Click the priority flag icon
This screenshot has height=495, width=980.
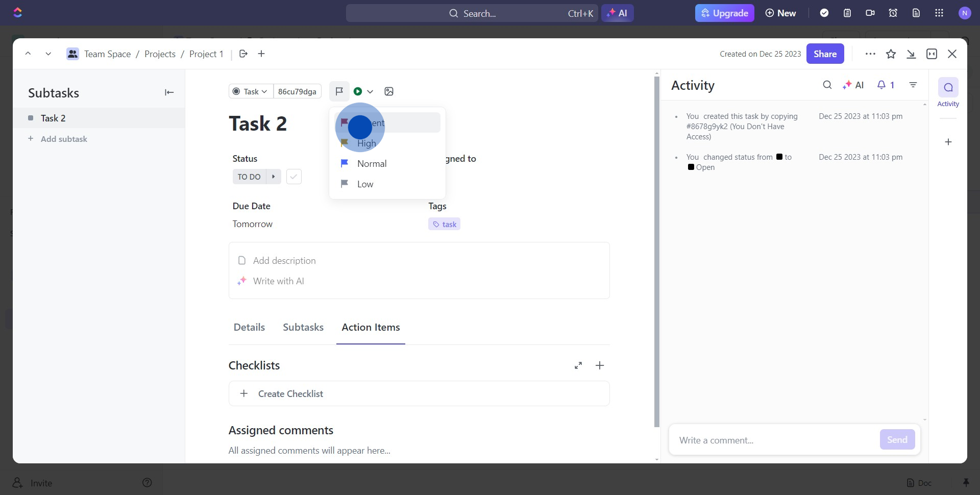pos(339,91)
